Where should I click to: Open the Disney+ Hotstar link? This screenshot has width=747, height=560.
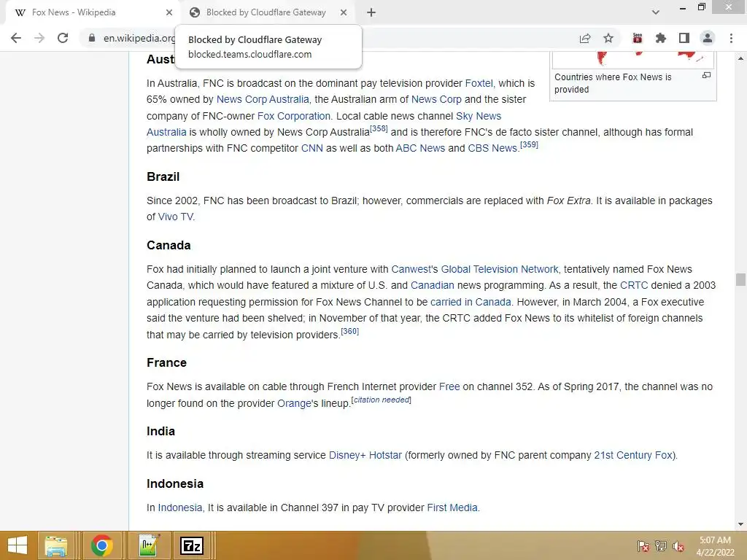365,455
